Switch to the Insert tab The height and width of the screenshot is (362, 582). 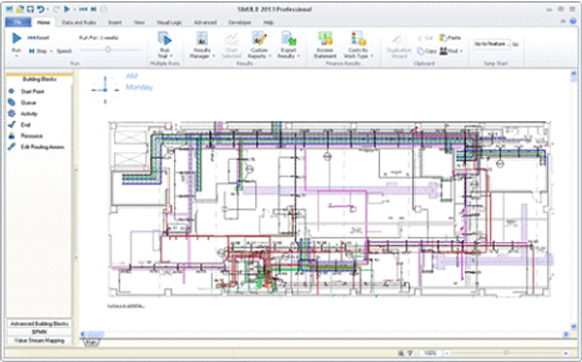115,23
